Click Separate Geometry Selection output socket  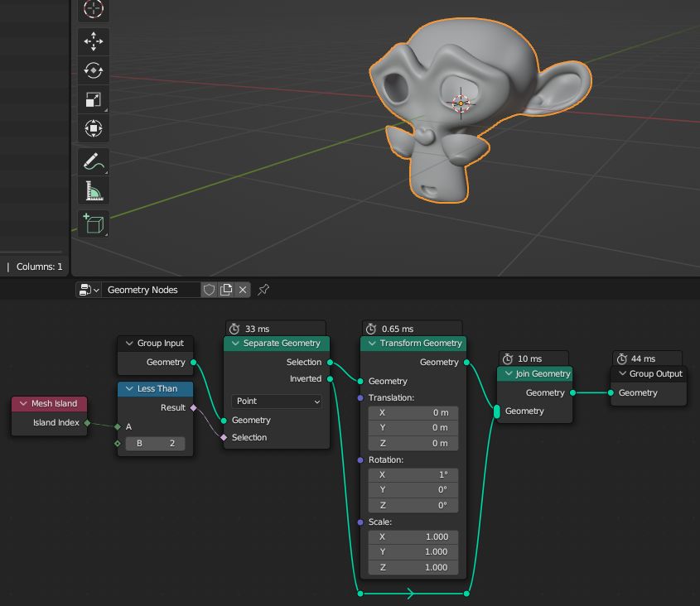pyautogui.click(x=330, y=363)
